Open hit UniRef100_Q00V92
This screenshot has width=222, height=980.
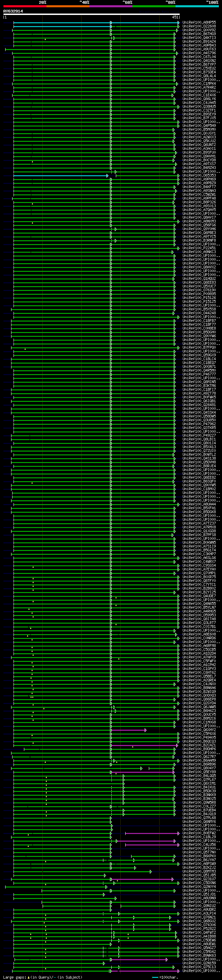pyautogui.click(x=199, y=30)
